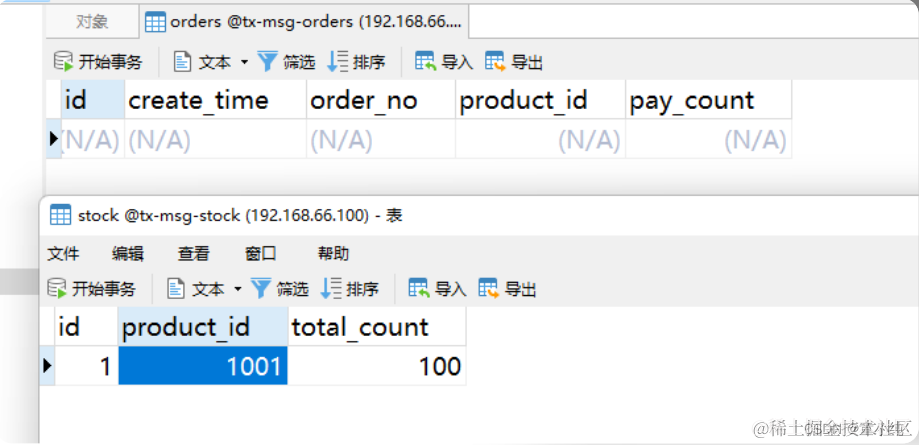The image size is (919, 445).
Task: Open 文本 dropdown arrow in orders toolbar
Action: 244,62
